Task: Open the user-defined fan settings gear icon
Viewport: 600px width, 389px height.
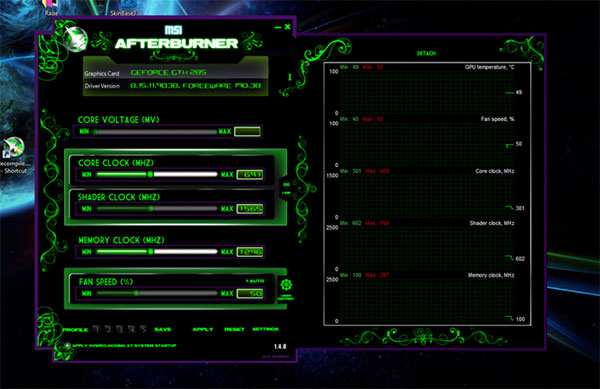Action: [x=286, y=285]
